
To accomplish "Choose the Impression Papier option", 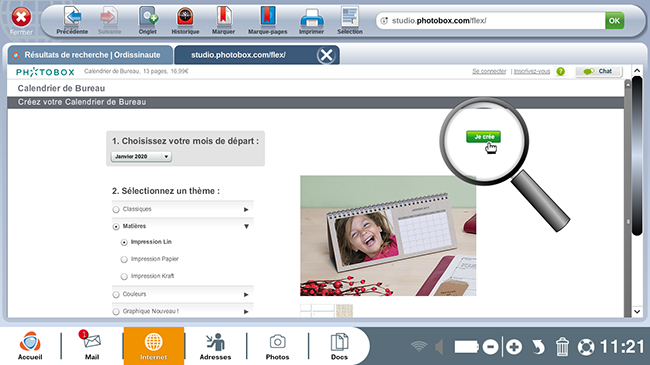I will pos(124,259).
